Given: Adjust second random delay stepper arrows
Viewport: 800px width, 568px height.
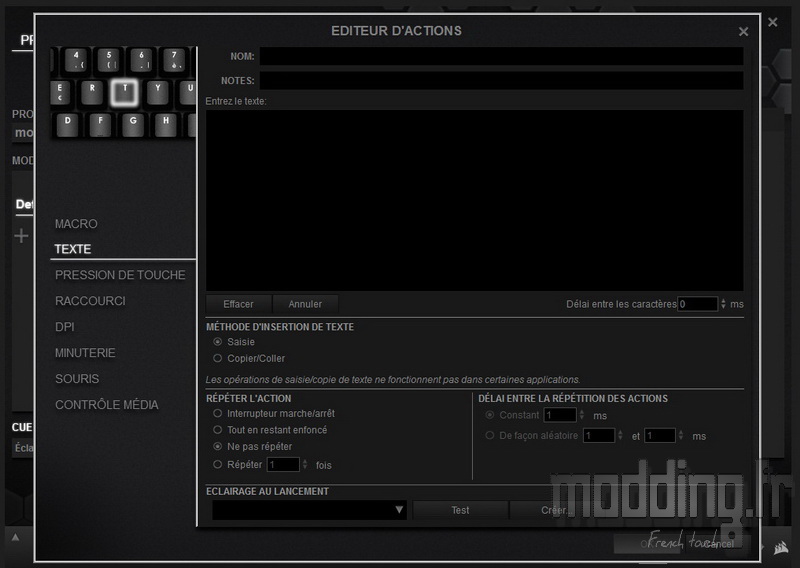Looking at the screenshot, I should pyautogui.click(x=681, y=435).
